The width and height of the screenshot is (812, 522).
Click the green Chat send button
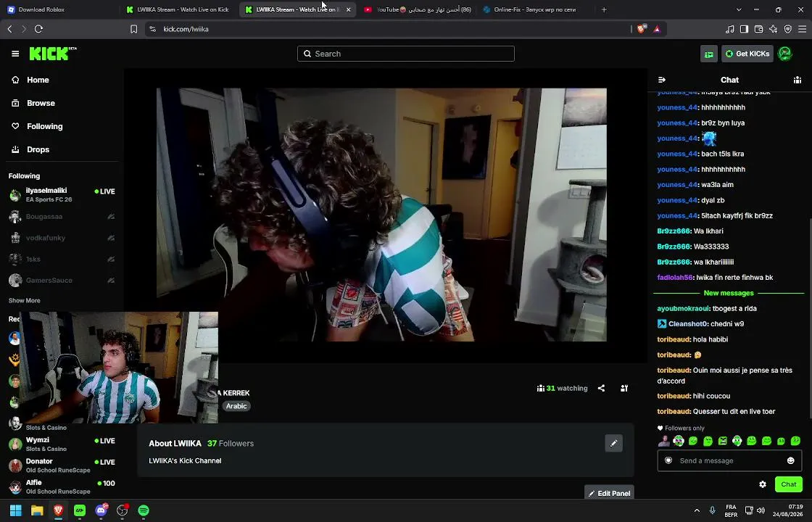point(789,484)
